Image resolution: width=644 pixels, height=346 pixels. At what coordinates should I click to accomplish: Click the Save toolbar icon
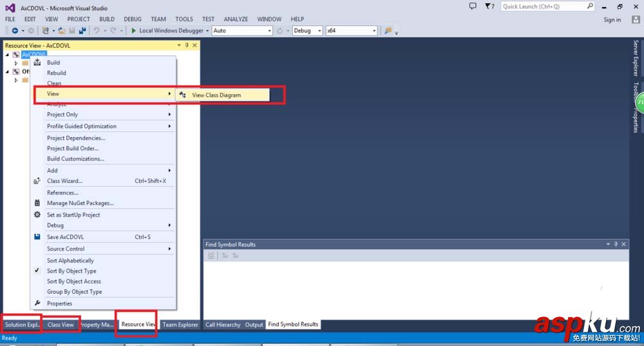72,31
